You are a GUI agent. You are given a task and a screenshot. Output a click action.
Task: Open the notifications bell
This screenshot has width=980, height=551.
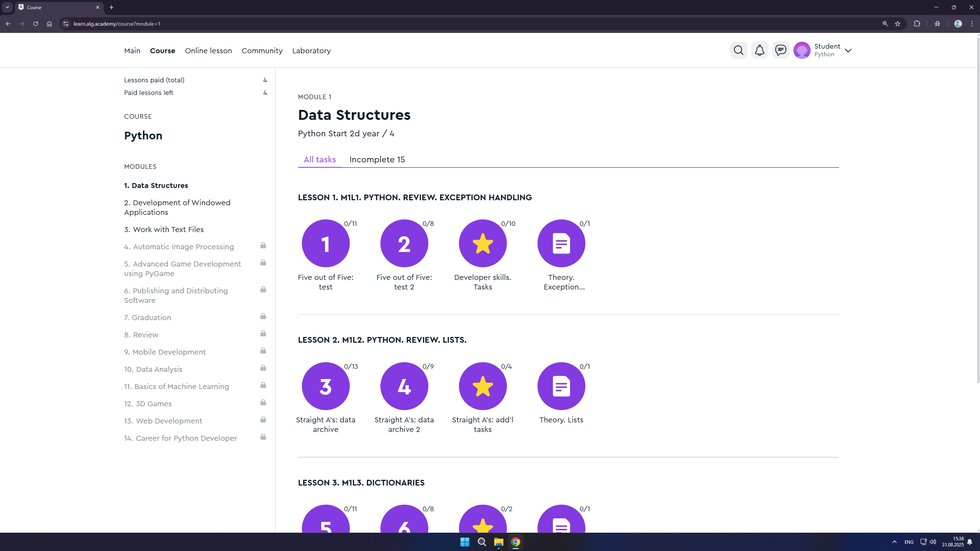(x=759, y=50)
